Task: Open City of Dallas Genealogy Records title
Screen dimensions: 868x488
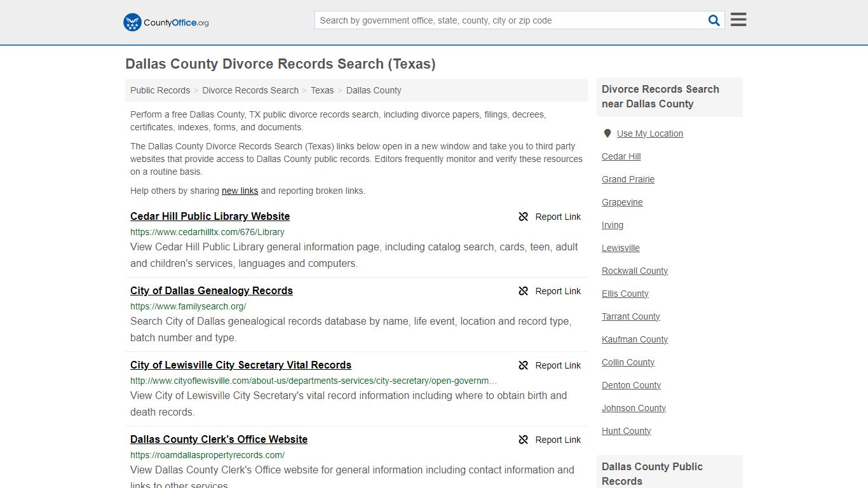Action: click(212, 290)
